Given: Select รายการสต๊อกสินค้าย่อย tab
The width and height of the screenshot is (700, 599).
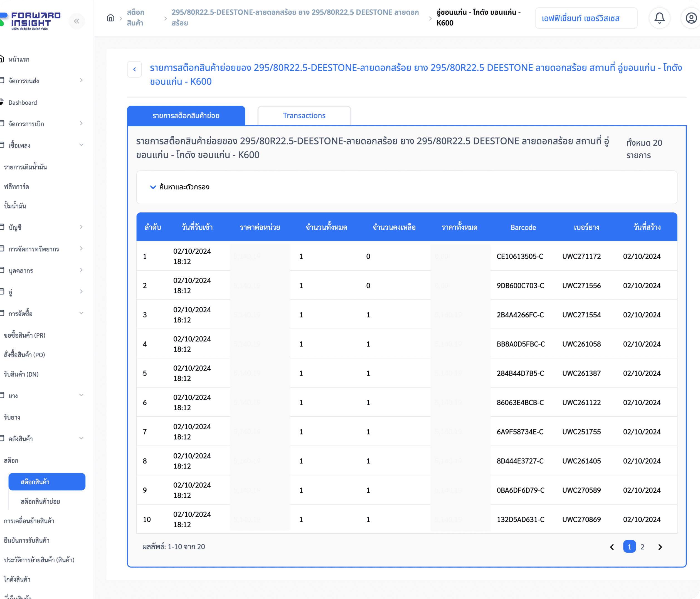Looking at the screenshot, I should [186, 116].
